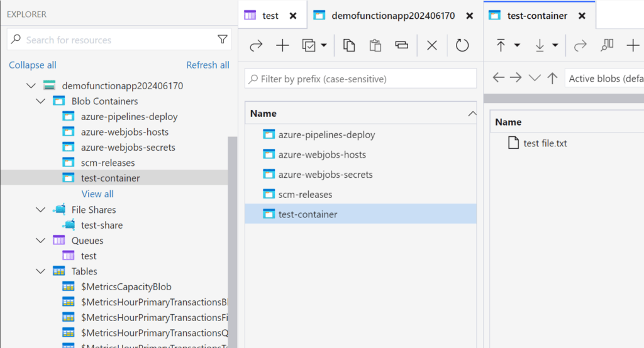Collapse the Tables tree node

(41, 271)
